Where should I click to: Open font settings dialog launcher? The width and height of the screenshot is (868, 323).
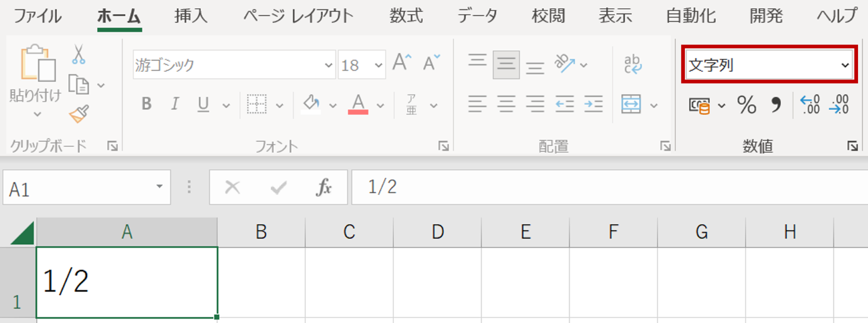[x=443, y=146]
